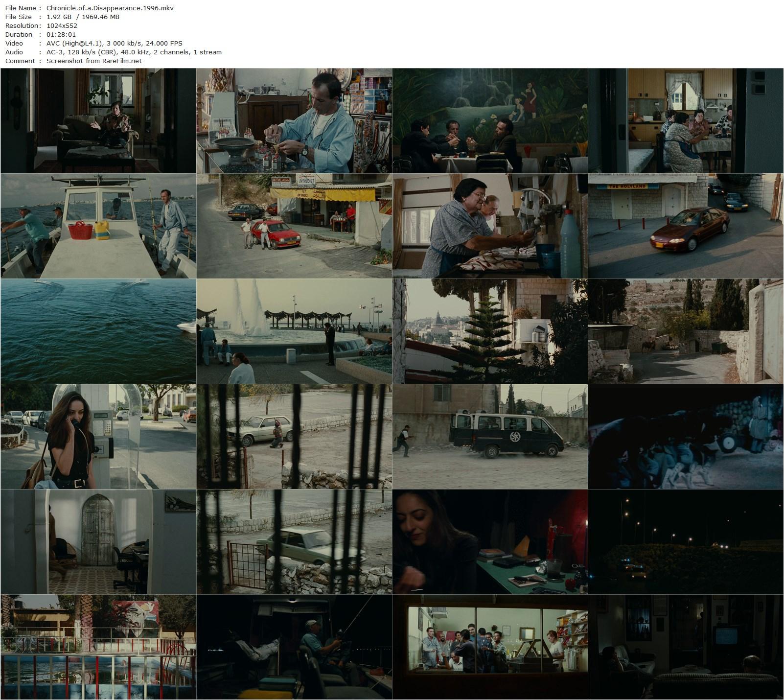This screenshot has width=784, height=700.
Task: Open The Holyland maroon car thumbnail
Action: point(686,226)
